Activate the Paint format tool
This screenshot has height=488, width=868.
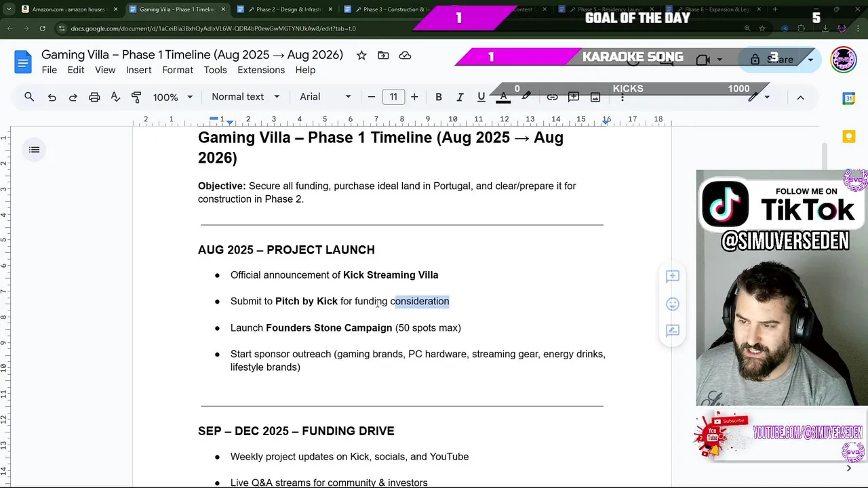[136, 97]
